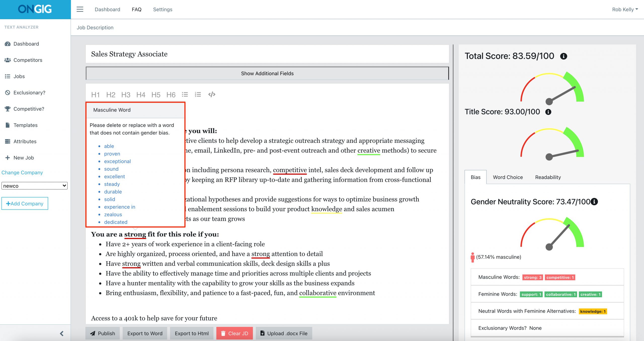This screenshot has height=341, width=644.
Task: Open the Competitors sidebar item
Action: tap(28, 60)
